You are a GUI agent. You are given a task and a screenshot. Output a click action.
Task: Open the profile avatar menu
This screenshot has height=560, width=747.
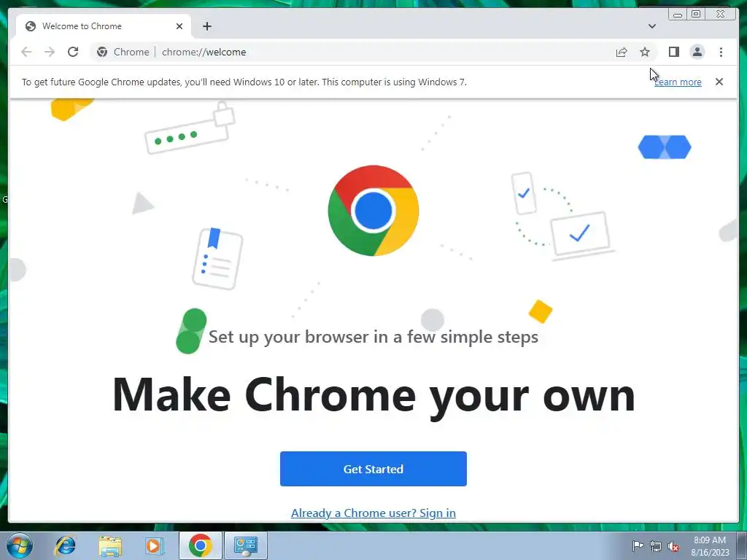point(697,52)
